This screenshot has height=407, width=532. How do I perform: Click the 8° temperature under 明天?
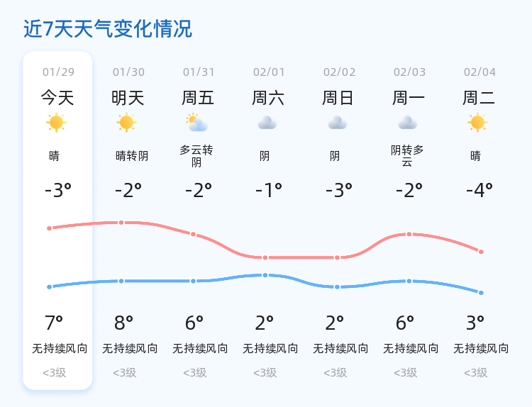pyautogui.click(x=123, y=323)
